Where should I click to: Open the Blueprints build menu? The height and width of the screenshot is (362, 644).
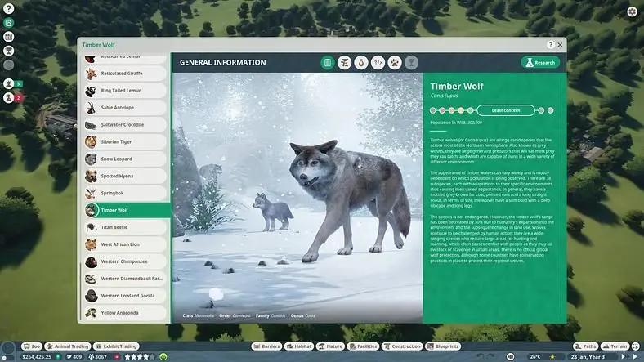(x=443, y=346)
